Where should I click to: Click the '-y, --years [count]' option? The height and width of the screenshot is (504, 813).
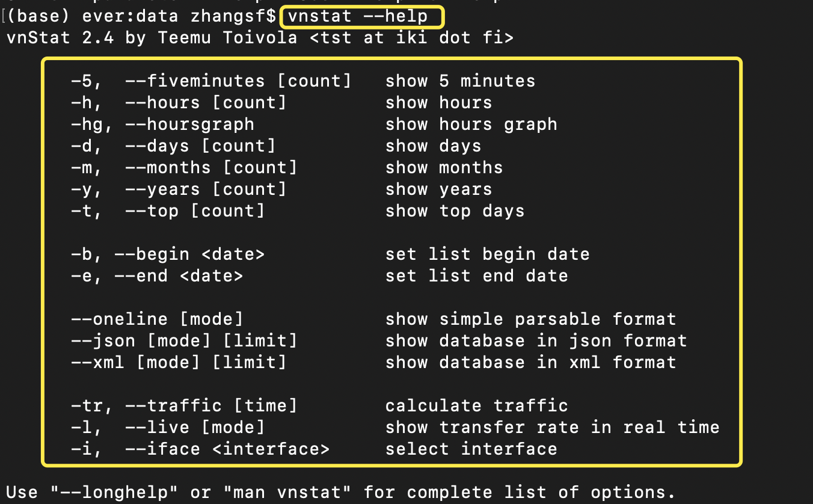click(179, 189)
